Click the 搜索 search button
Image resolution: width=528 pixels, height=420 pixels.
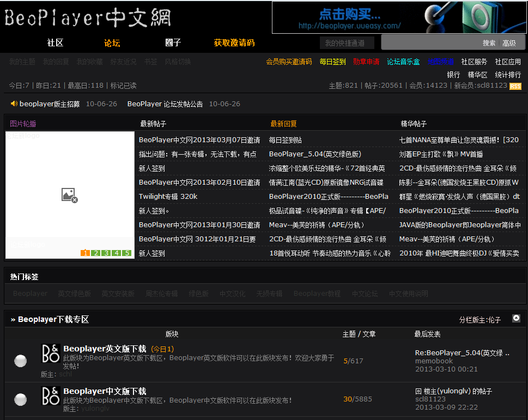[x=489, y=43]
